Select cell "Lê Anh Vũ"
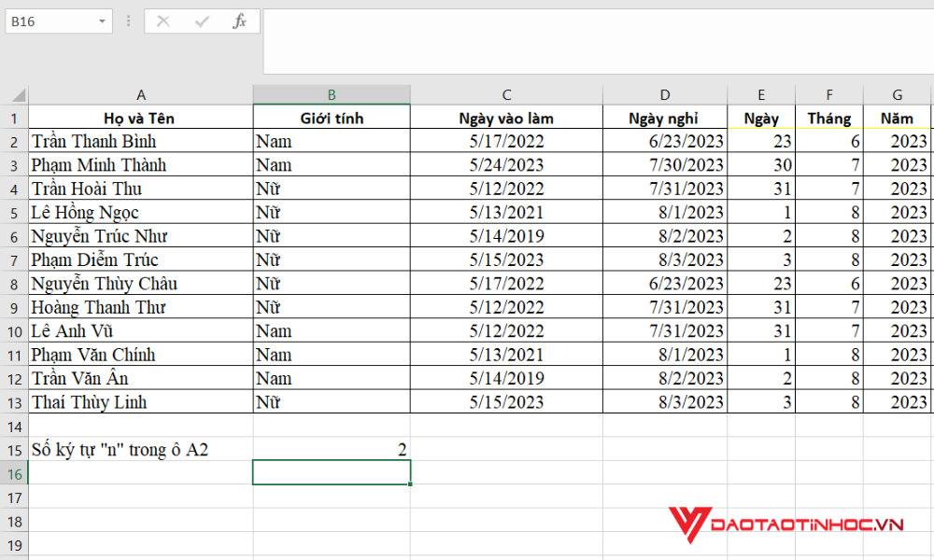The image size is (934, 560). coord(141,331)
